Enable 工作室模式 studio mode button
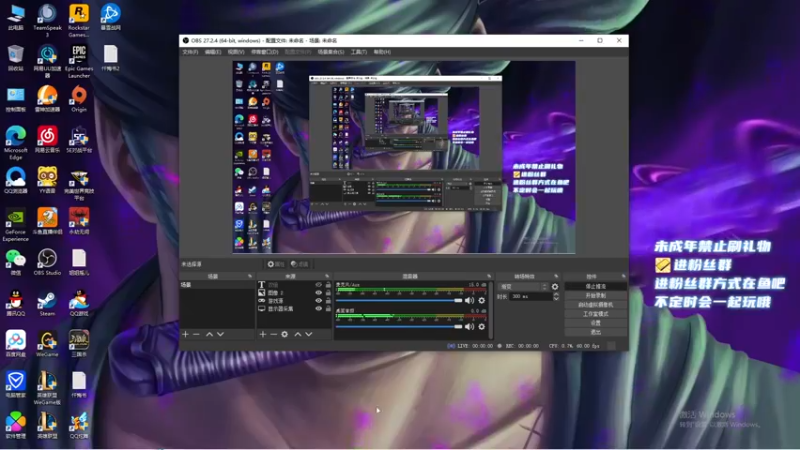Screen dimensions: 800x450 point(595,314)
